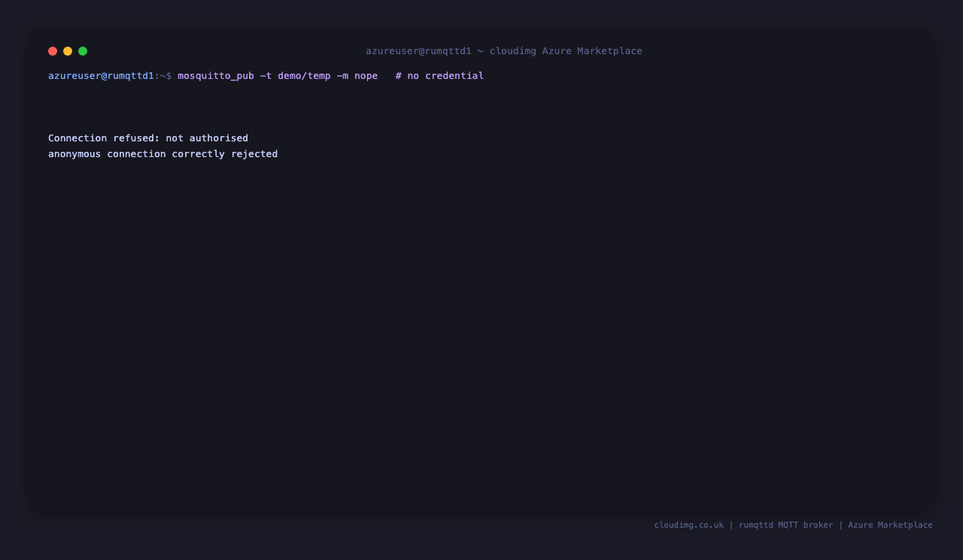The image size is (963, 560).
Task: Click the prompt text 'azureuser@rumqttd1'
Action: (101, 76)
